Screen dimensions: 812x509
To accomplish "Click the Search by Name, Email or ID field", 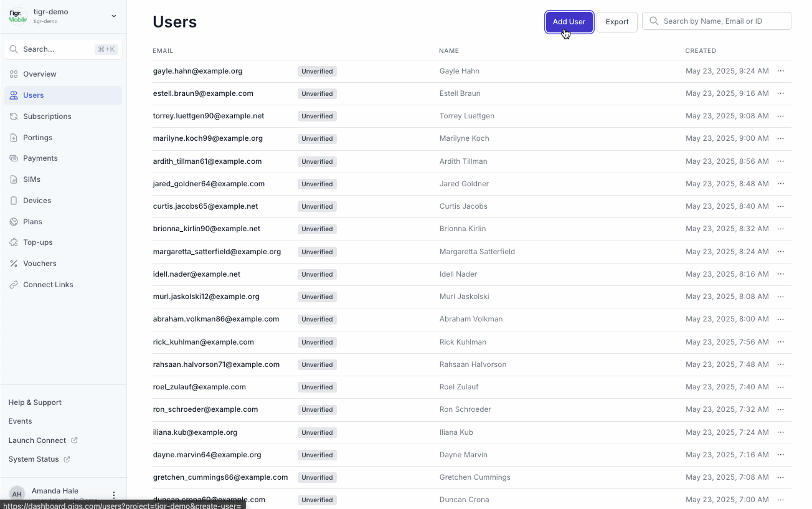I will 716,21.
